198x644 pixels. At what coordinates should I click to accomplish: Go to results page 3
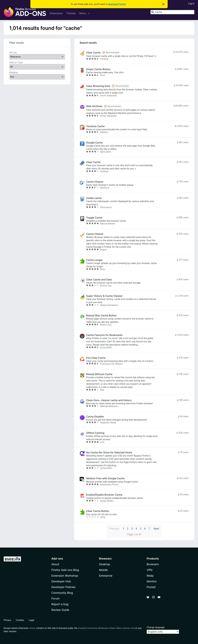click(x=132, y=529)
